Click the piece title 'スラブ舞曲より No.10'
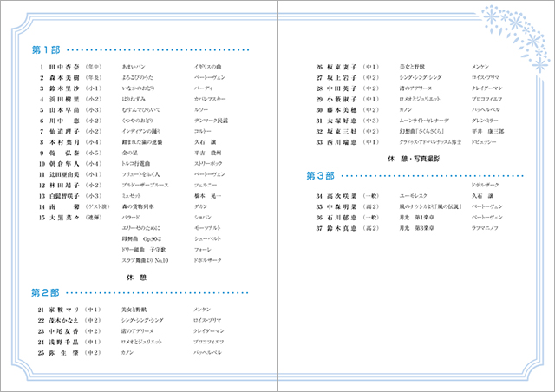555x392 pixels. [145, 261]
